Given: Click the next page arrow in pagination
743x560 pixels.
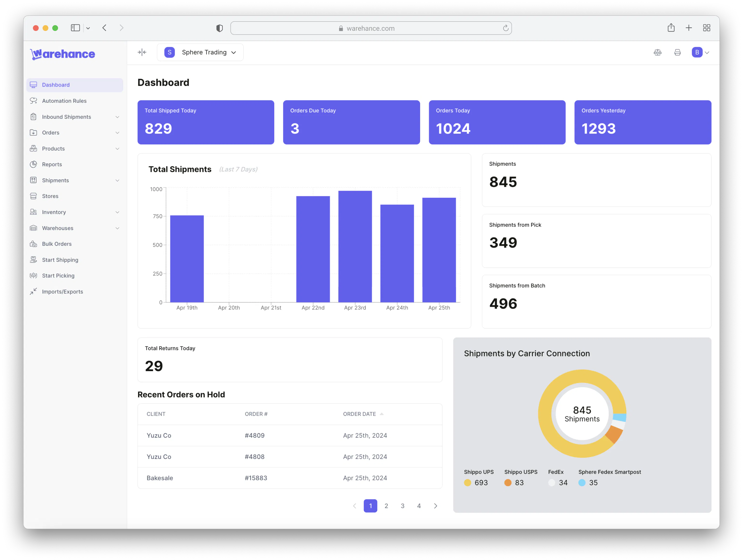Looking at the screenshot, I should [435, 506].
